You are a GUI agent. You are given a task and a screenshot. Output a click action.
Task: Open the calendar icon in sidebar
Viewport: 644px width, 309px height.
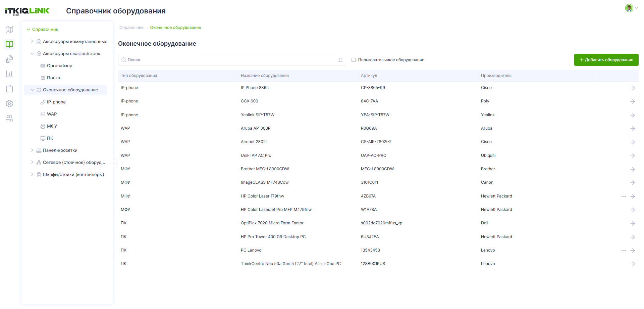tap(9, 89)
